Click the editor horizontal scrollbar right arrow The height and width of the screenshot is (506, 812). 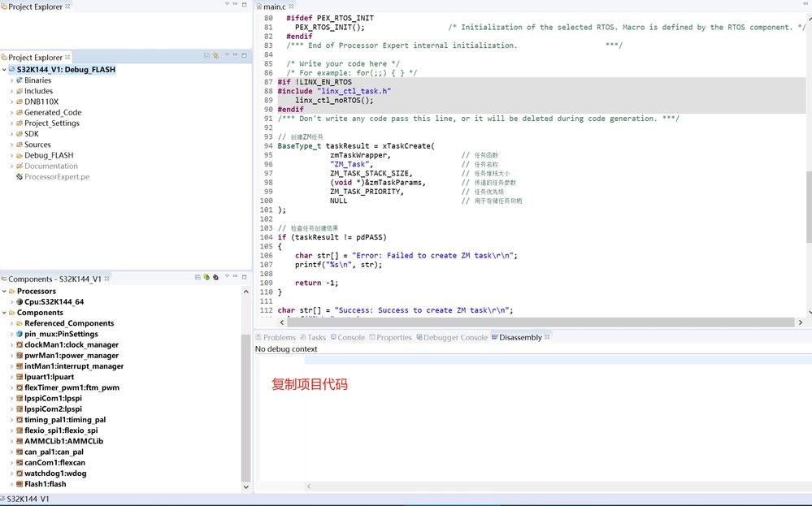(x=801, y=322)
